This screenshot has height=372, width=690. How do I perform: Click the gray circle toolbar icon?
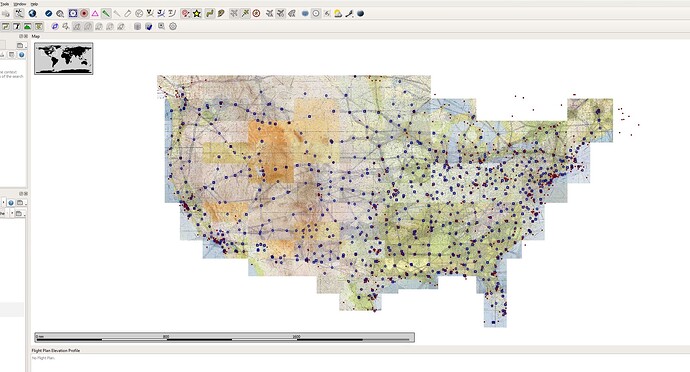click(x=139, y=14)
